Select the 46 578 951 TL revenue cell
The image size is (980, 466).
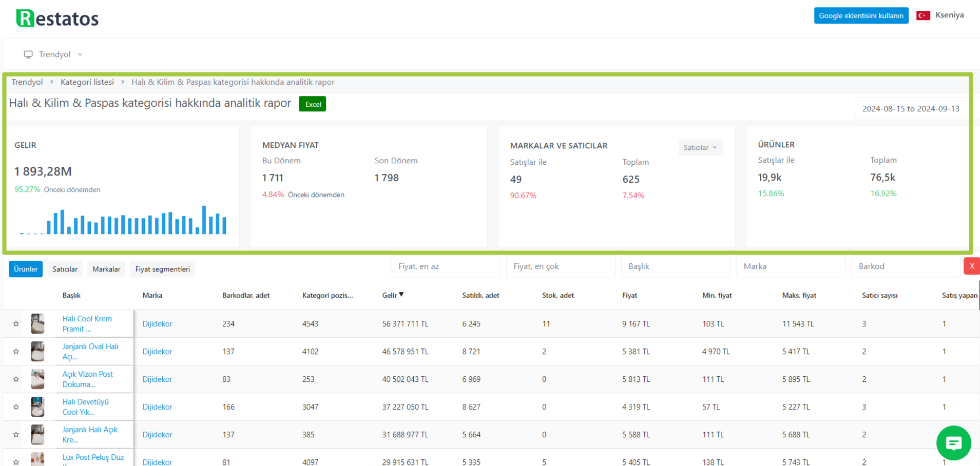405,352
